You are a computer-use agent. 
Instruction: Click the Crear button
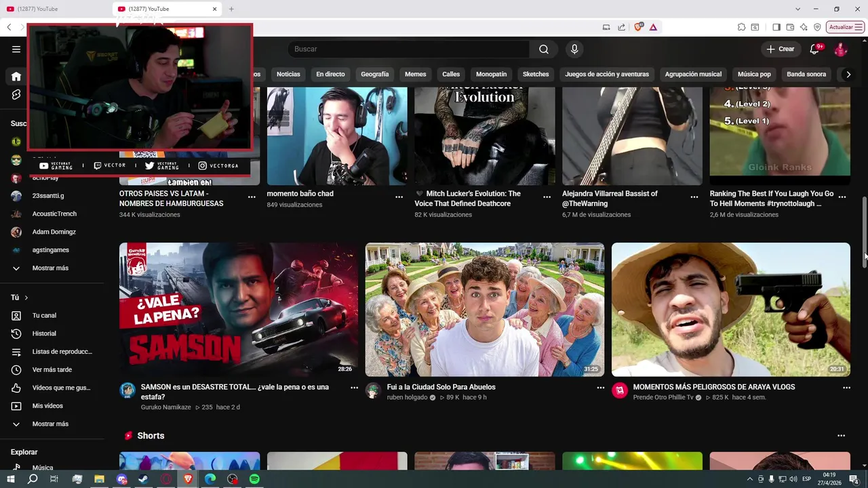[x=781, y=49]
